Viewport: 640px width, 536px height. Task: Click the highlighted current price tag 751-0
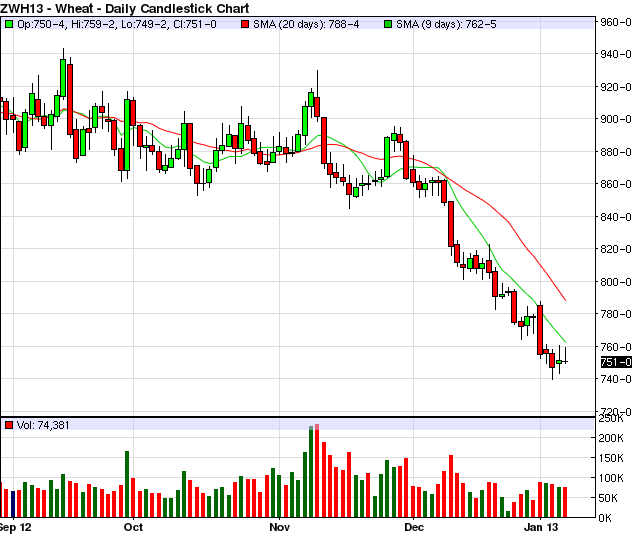pyautogui.click(x=616, y=362)
